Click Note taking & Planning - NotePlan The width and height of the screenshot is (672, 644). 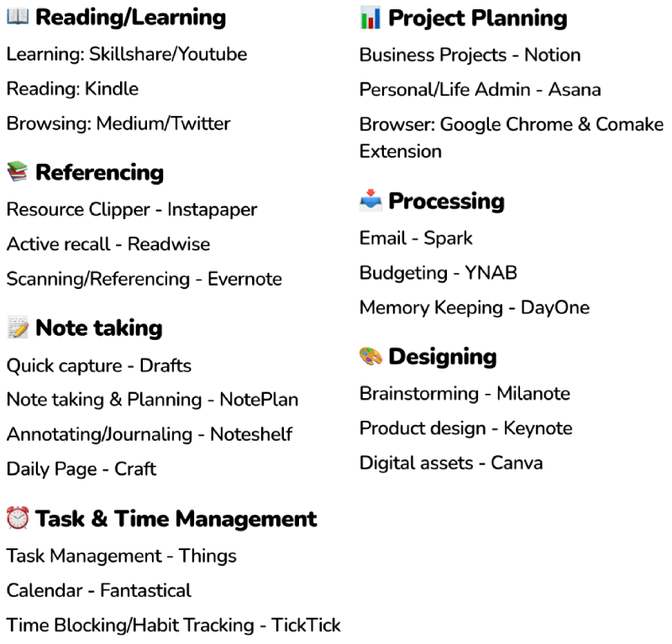point(152,401)
